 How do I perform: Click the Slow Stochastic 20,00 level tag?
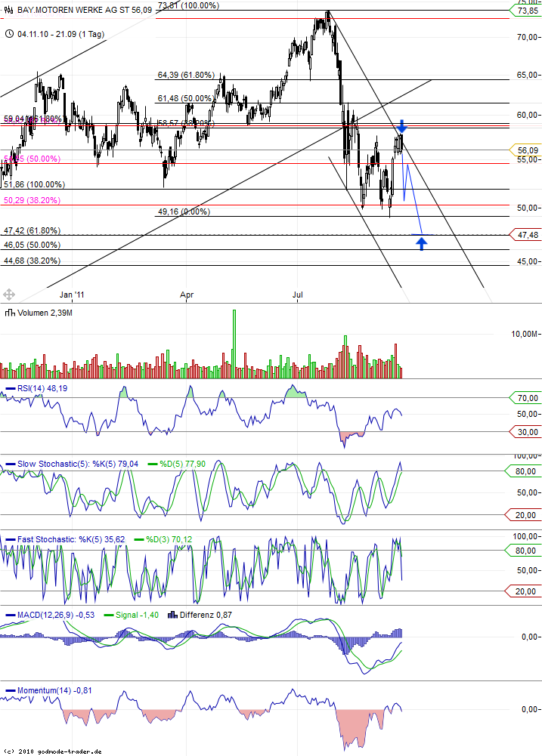tap(523, 515)
